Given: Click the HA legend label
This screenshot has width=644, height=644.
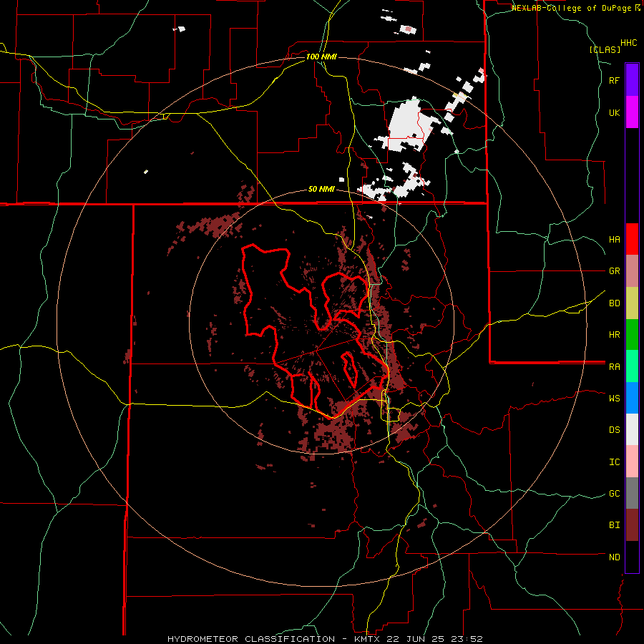Looking at the screenshot, I should point(614,240).
